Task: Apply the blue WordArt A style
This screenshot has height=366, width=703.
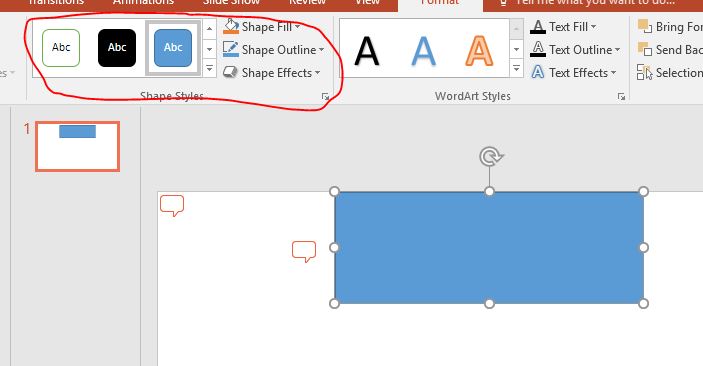Action: tap(423, 51)
